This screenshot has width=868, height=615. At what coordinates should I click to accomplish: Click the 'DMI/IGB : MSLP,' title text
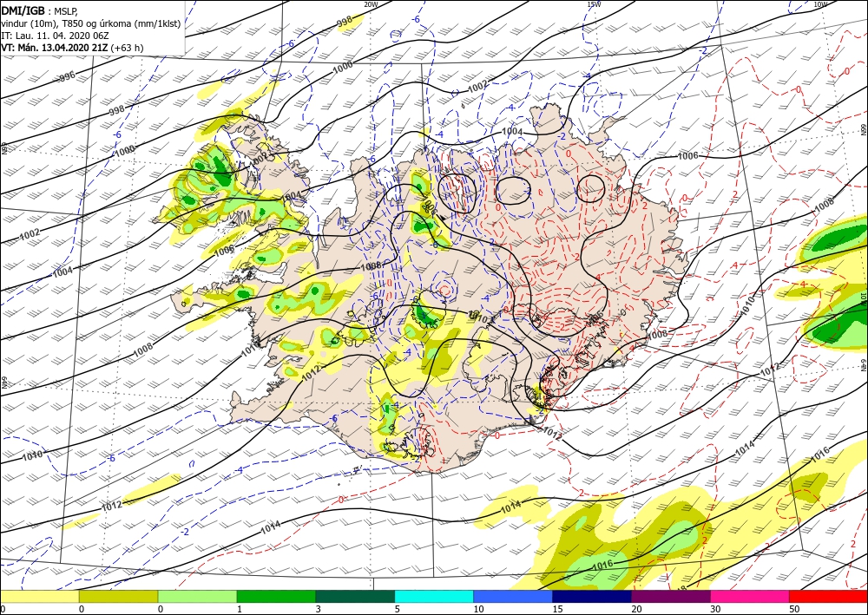[x=39, y=13]
